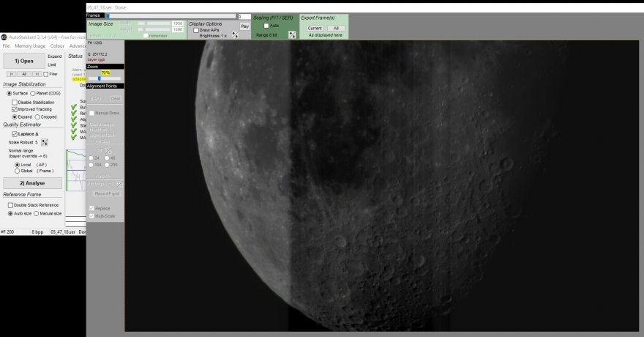
Task: Toggle the Multi-Scale checkbox
Action: 91,216
